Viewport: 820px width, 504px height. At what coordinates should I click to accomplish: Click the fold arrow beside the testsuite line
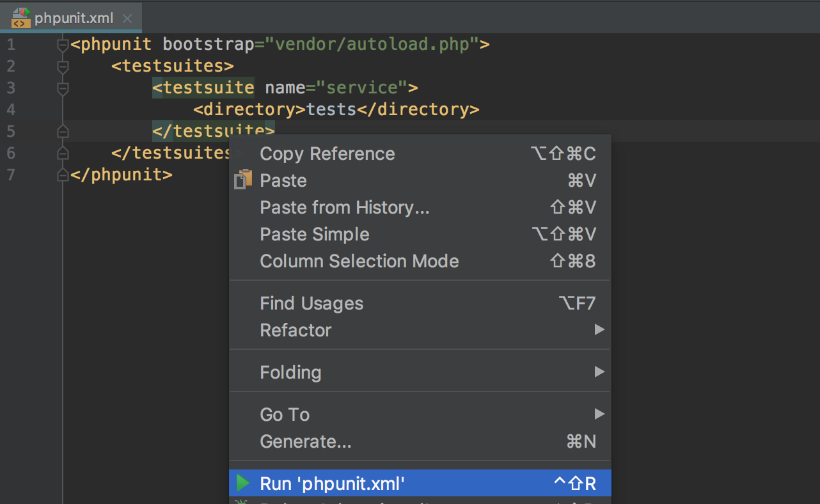point(62,88)
